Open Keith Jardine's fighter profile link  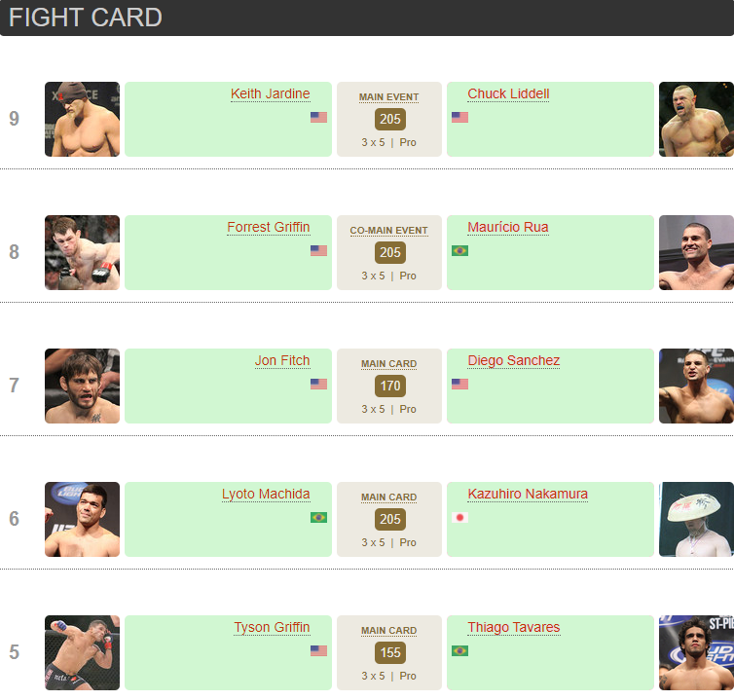[x=270, y=94]
